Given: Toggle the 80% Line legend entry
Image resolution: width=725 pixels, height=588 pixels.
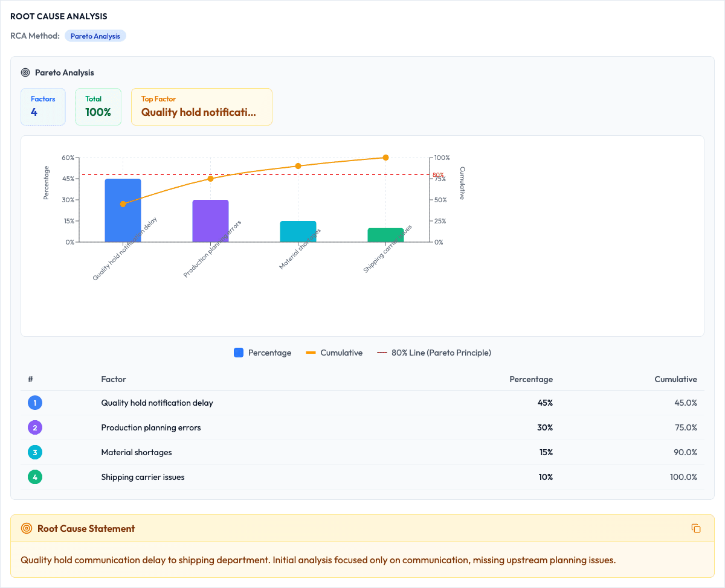Looking at the screenshot, I should click(x=434, y=353).
